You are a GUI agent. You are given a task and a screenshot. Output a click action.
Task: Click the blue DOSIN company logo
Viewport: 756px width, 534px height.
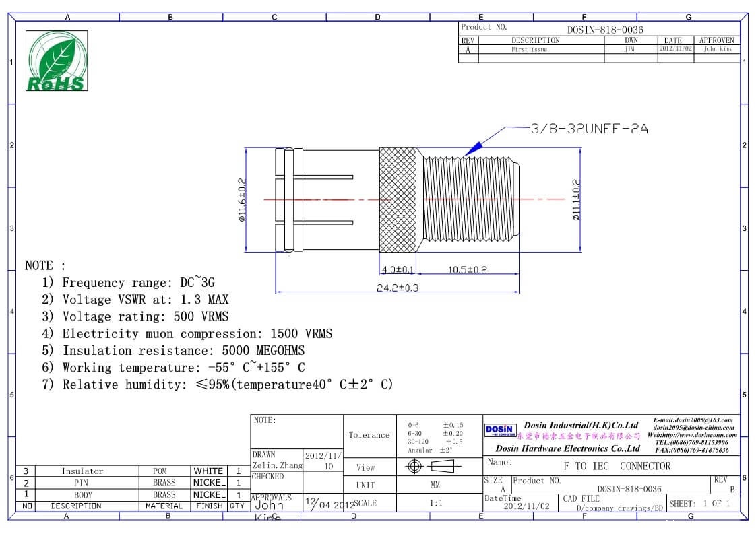coord(500,430)
